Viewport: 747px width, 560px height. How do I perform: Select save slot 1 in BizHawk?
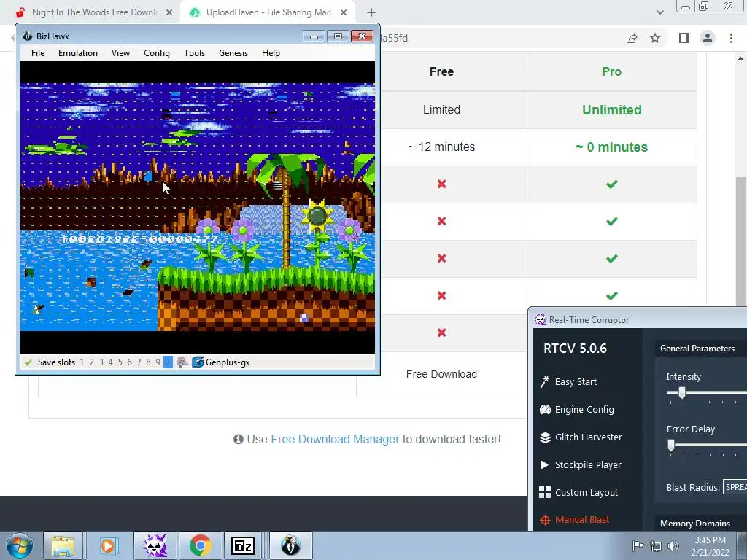[82, 362]
